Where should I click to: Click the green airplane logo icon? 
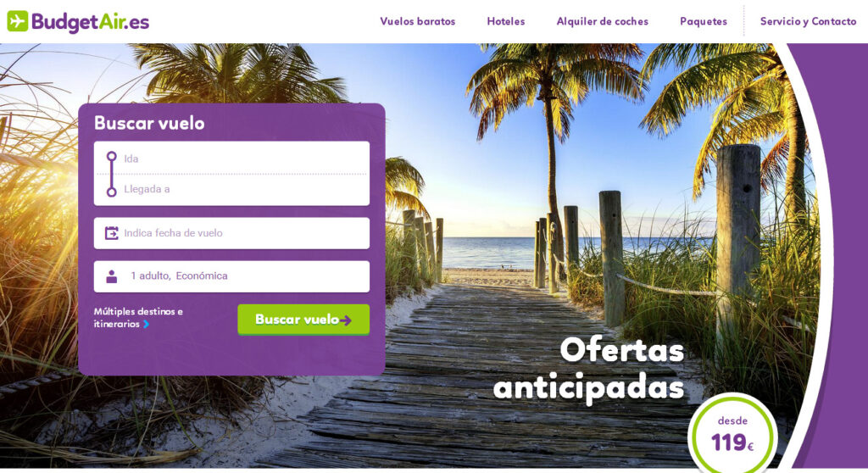coord(17,21)
